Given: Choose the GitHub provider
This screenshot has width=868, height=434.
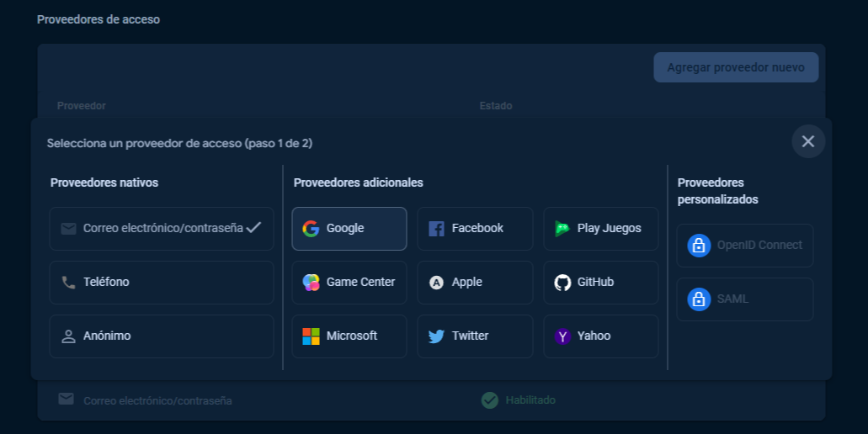Looking at the screenshot, I should pos(601,283).
